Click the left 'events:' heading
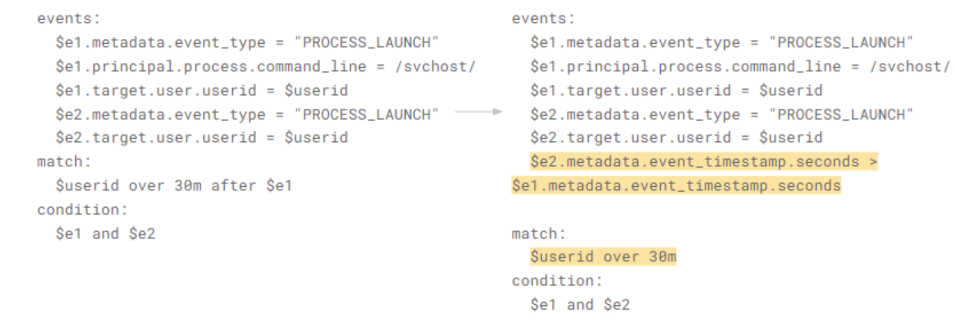The height and width of the screenshot is (321, 980). tap(69, 19)
